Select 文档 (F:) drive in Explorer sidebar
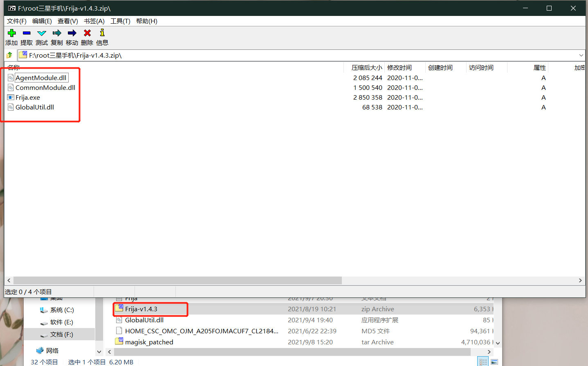Viewport: 588px width, 366px height. 61,334
